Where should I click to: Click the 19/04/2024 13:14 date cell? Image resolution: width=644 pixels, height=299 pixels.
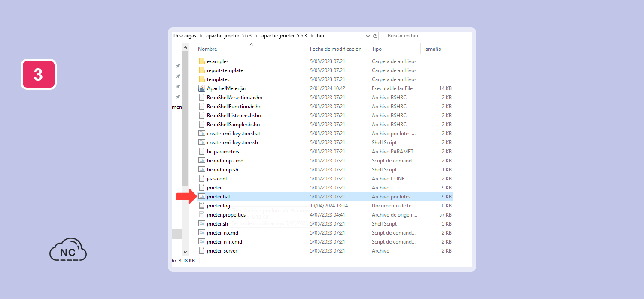click(x=329, y=205)
